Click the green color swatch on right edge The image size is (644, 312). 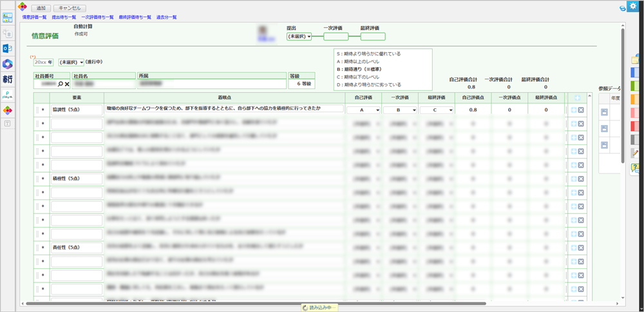[x=636, y=86]
